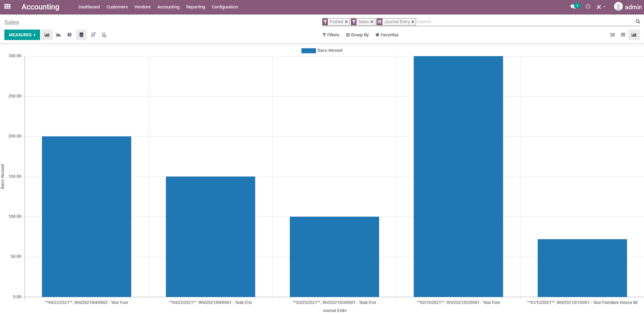The width and height of the screenshot is (644, 314).
Task: Open the Reporting menu
Action: click(195, 7)
